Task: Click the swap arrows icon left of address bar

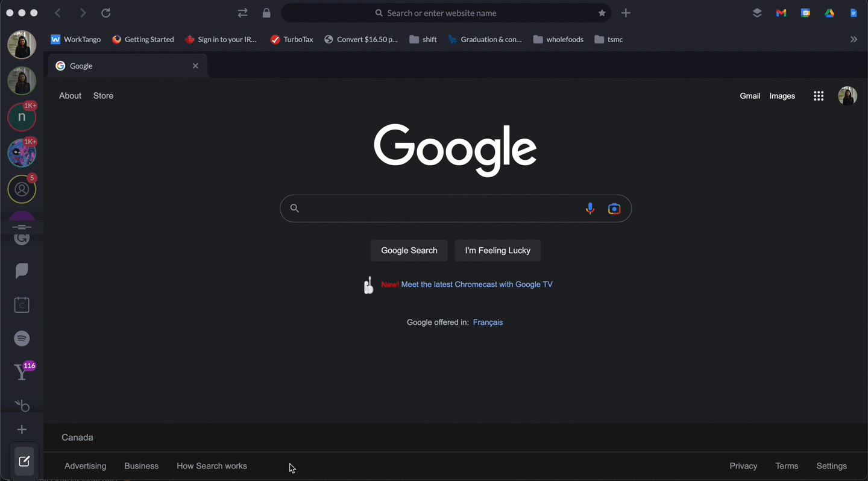Action: tap(243, 13)
